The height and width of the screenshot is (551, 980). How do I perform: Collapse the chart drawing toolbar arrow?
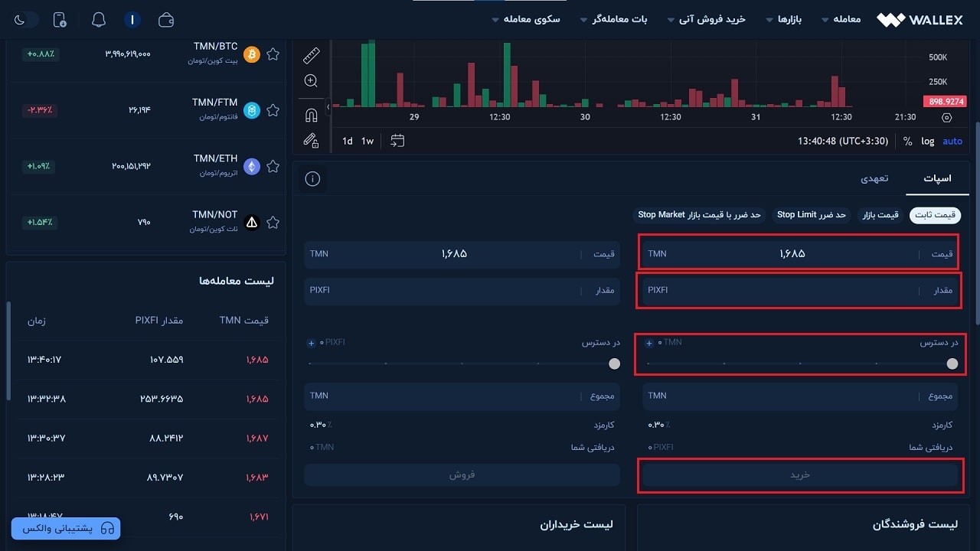(328, 108)
